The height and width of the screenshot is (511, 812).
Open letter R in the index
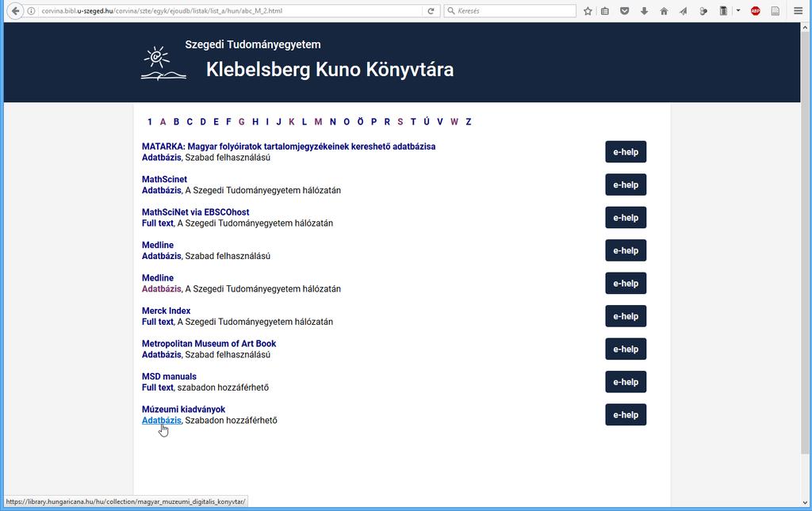pos(387,122)
